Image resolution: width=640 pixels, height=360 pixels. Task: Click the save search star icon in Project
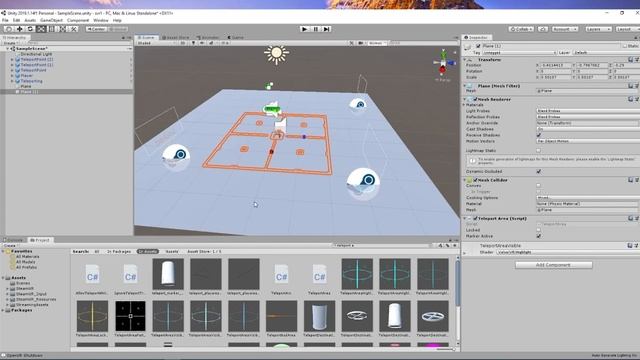tap(454, 246)
